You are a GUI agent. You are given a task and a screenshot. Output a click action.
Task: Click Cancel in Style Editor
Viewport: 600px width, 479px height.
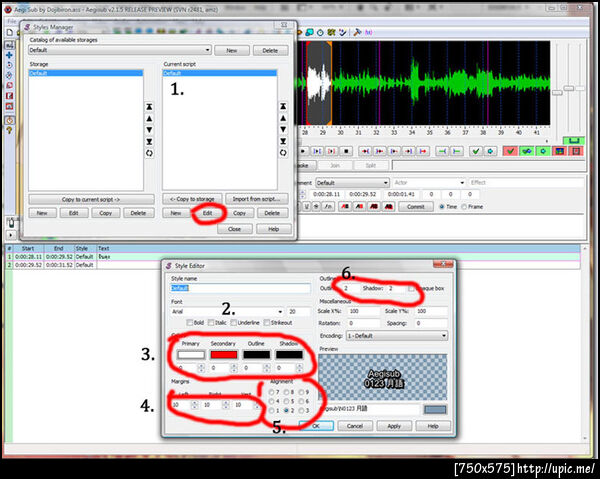[355, 426]
